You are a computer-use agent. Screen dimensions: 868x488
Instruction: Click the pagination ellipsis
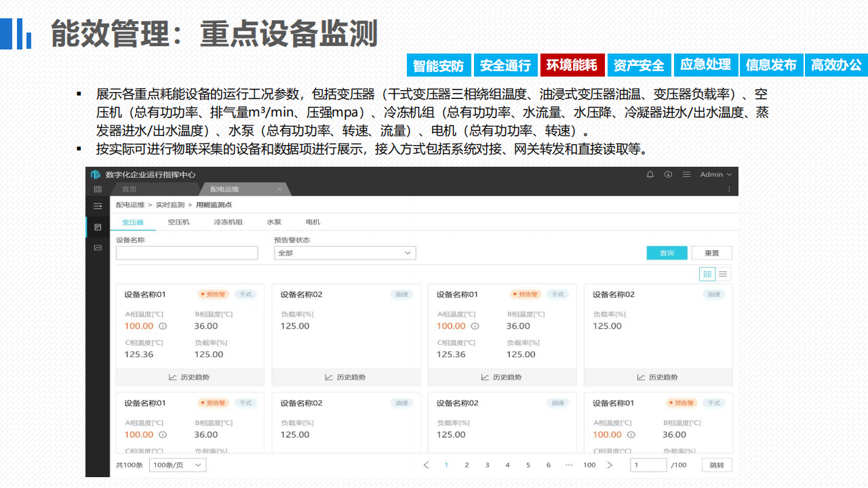tap(568, 465)
